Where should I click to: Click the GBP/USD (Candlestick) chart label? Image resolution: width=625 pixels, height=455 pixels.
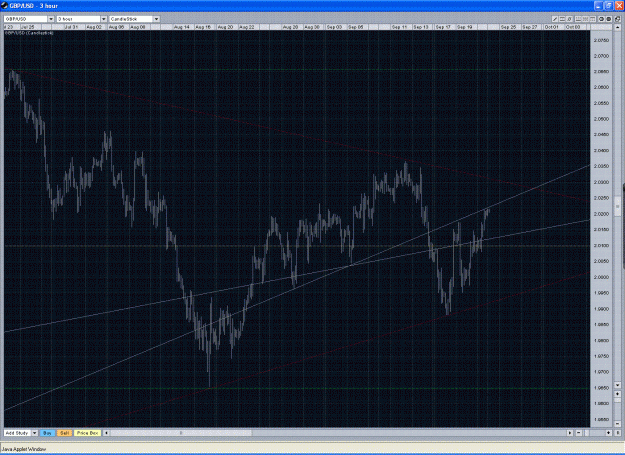coord(29,33)
